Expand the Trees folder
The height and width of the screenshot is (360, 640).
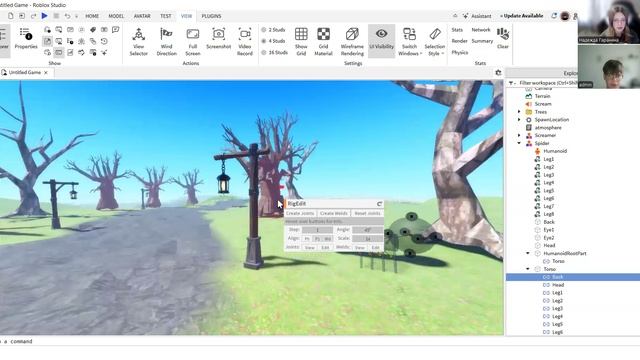pos(519,112)
